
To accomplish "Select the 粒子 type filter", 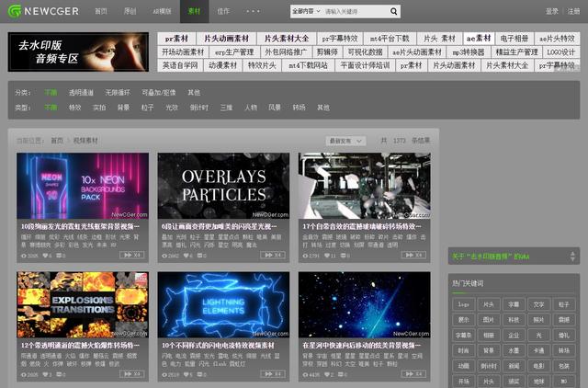I will click(x=148, y=108).
